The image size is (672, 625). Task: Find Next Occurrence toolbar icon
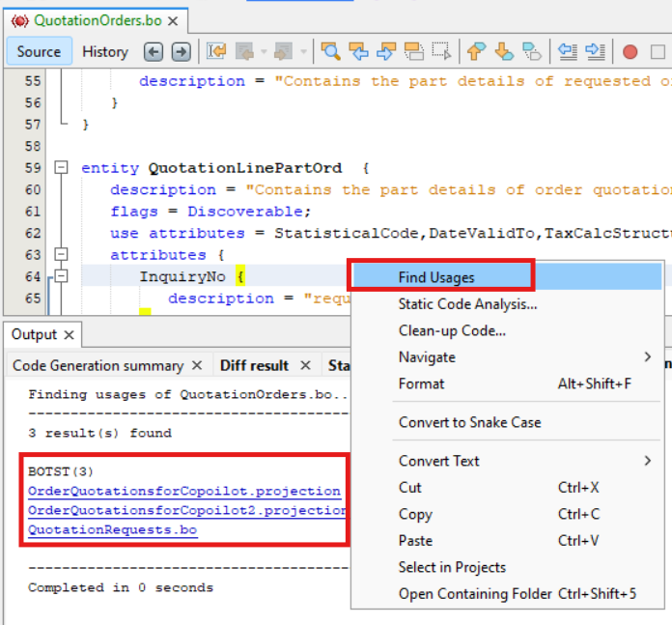click(386, 51)
